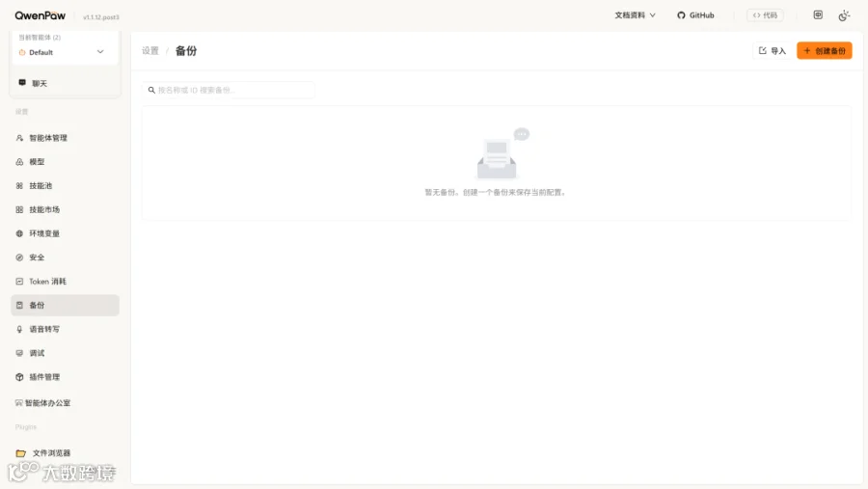Expand the 文档资料 dropdown
Image resolution: width=868 pixels, height=489 pixels.
click(x=635, y=15)
